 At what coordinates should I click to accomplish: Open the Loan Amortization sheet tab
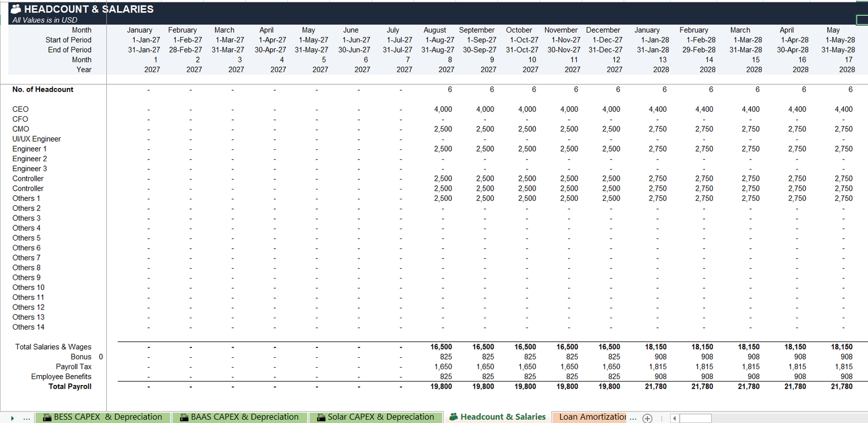tap(590, 417)
